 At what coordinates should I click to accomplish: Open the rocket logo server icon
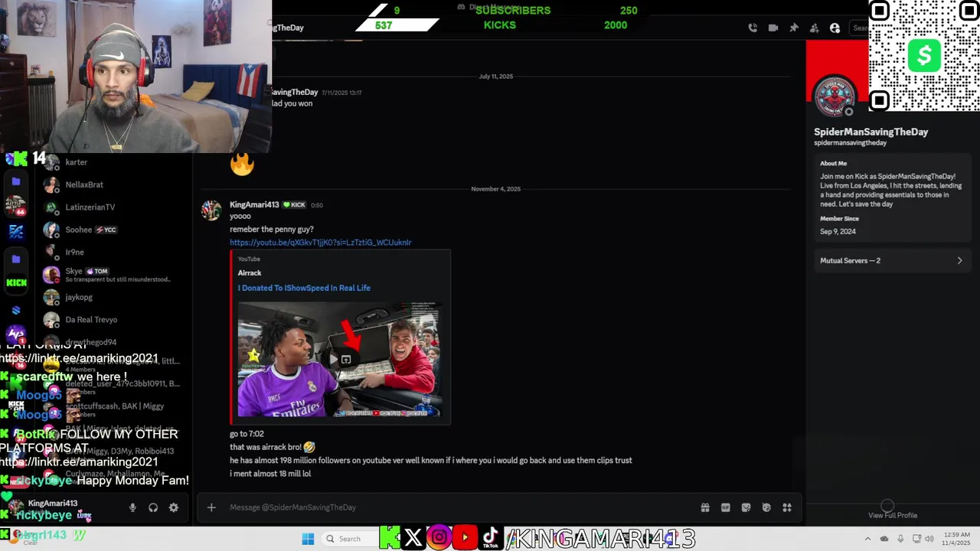click(16, 232)
